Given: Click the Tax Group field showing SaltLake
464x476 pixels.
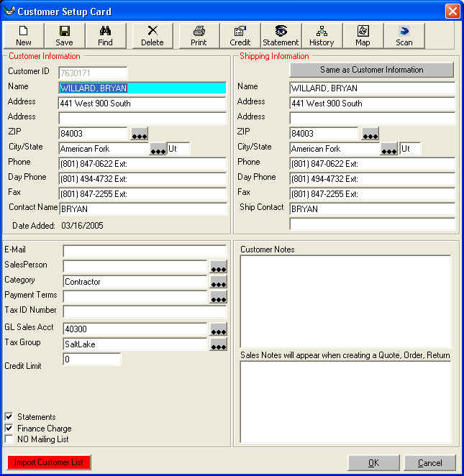Looking at the screenshot, I should pos(135,344).
